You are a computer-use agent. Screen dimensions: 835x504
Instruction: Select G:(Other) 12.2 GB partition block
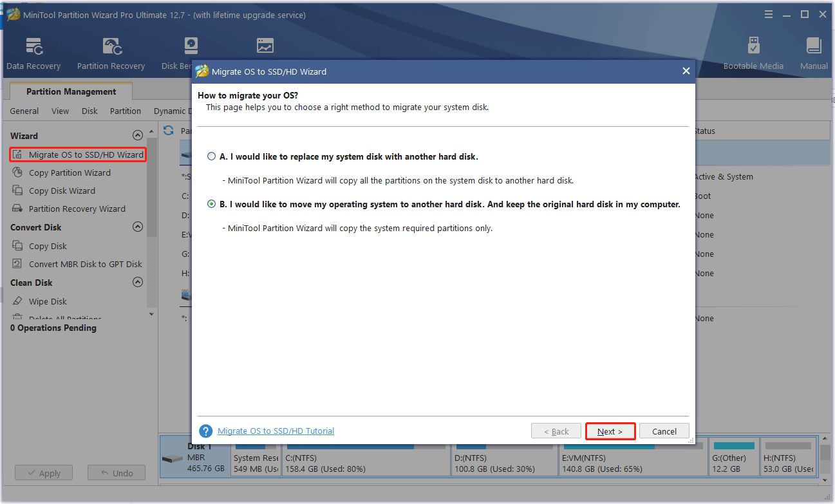click(x=734, y=458)
